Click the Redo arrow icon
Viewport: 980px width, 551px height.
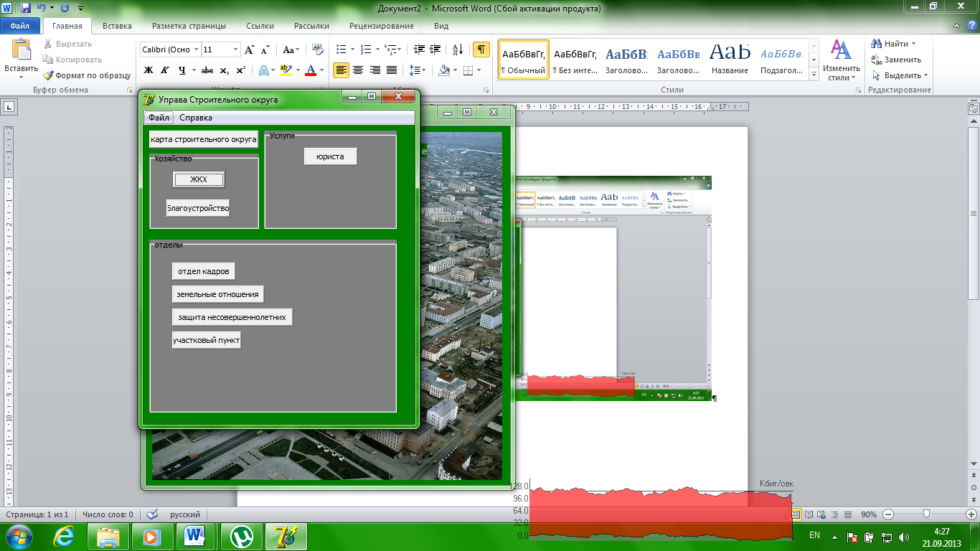point(65,9)
